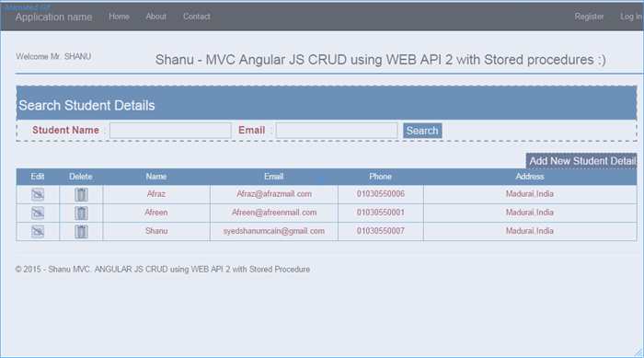
Task: Click the Register link
Action: pyautogui.click(x=589, y=17)
